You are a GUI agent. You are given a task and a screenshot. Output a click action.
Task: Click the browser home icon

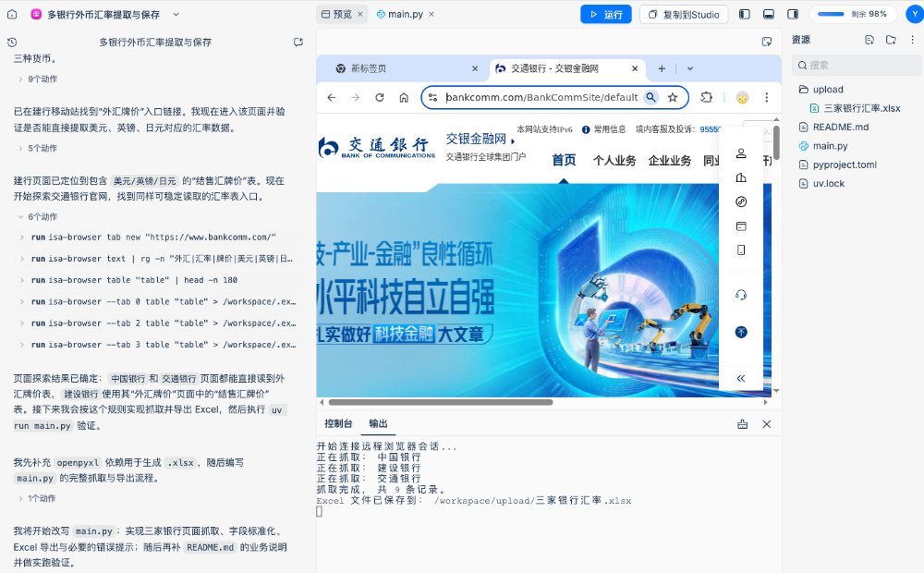[x=404, y=97]
